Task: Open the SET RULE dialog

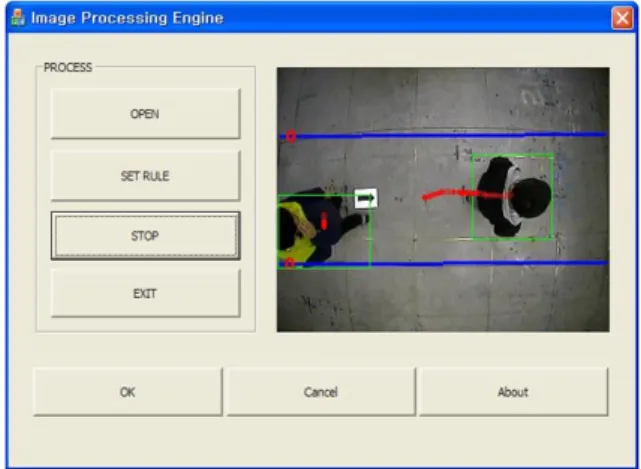Action: tap(145, 176)
